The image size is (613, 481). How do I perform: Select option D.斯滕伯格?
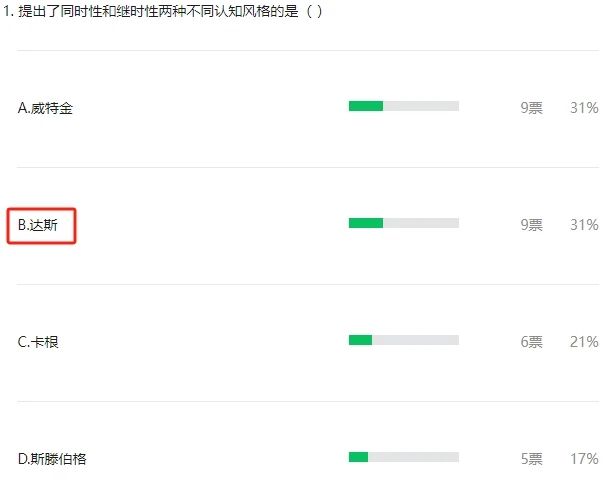coord(52,459)
